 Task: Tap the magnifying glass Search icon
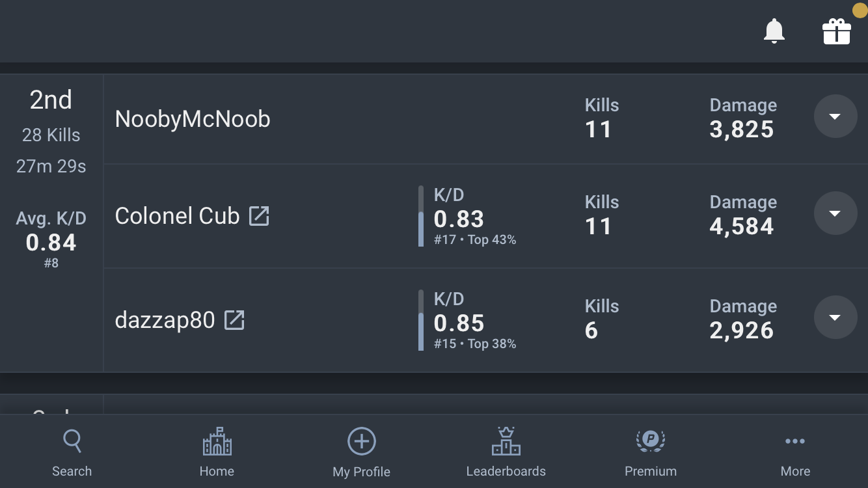pos(72,441)
